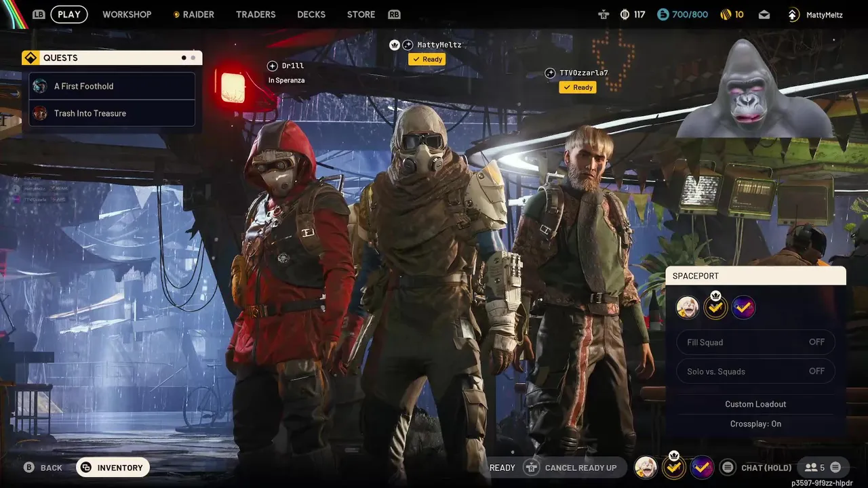This screenshot has height=488, width=868.
Task: Click the B Back button
Action: [x=43, y=468]
